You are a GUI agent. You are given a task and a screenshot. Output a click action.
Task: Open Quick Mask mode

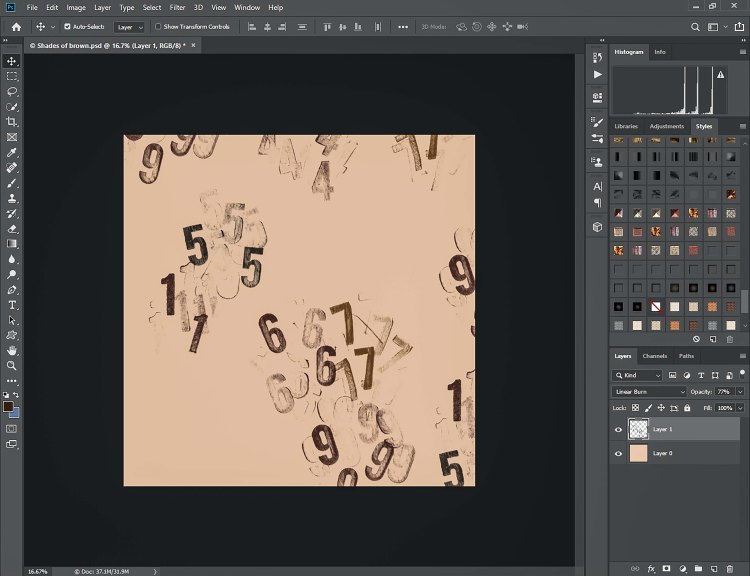coord(11,429)
